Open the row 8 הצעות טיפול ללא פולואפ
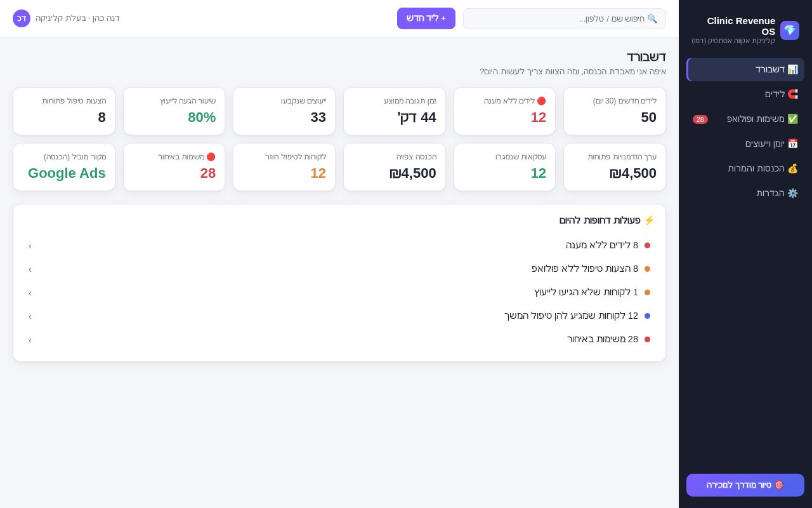Image resolution: width=812 pixels, height=508 pixels. pyautogui.click(x=339, y=269)
